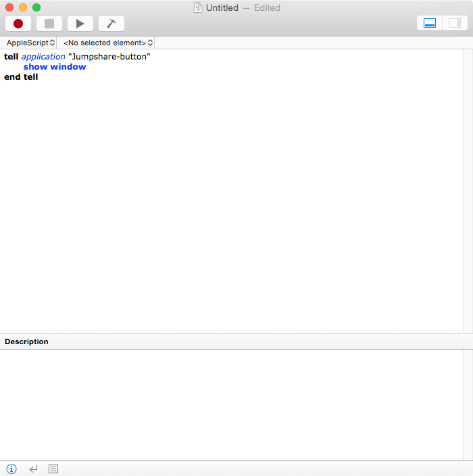Toggle the side library pane view
473x476 pixels.
click(455, 23)
